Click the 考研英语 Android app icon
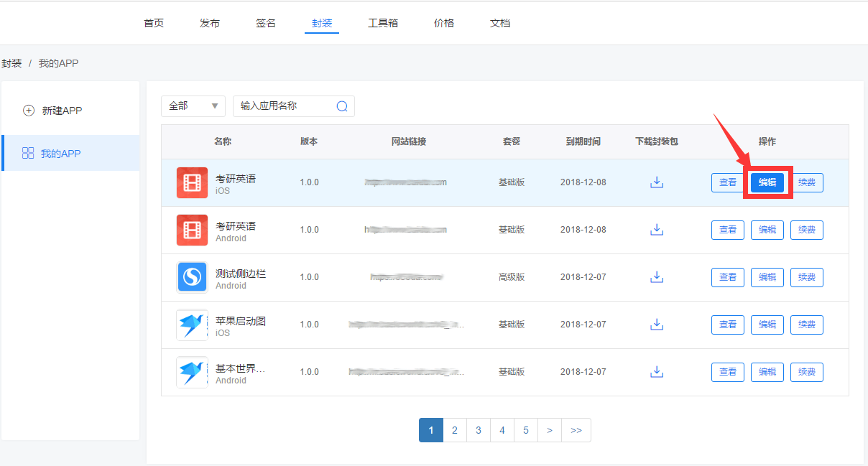The height and width of the screenshot is (466, 868). [x=192, y=230]
